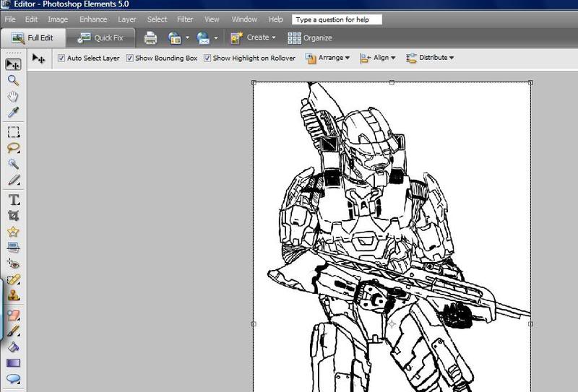Select the Zoom magnifier tool
The image size is (578, 392).
pyautogui.click(x=13, y=80)
